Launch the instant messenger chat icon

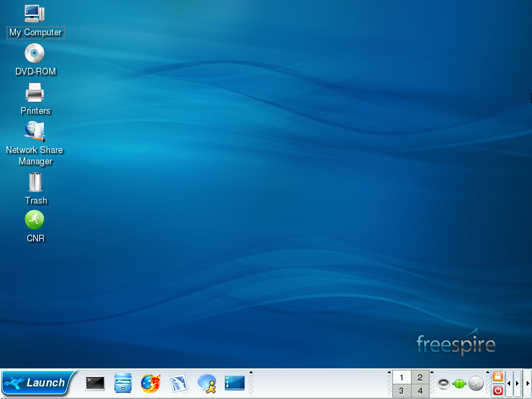tap(207, 383)
